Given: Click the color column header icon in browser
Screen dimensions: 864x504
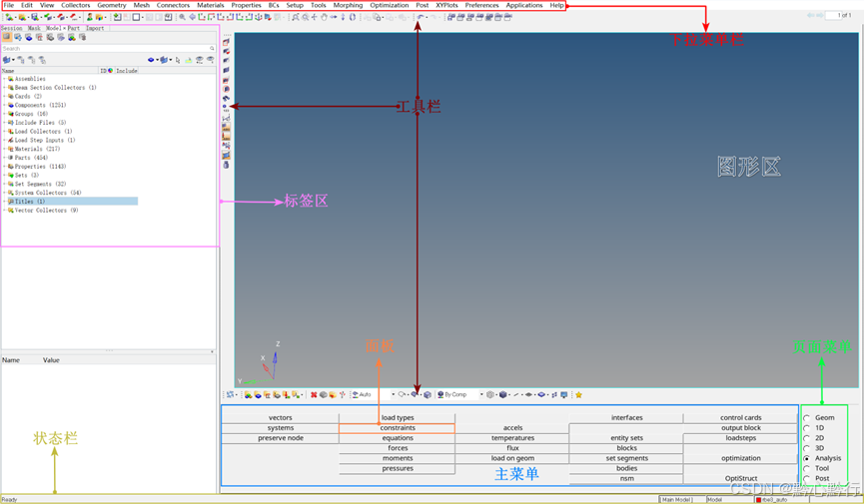Looking at the screenshot, I should click(x=110, y=71).
